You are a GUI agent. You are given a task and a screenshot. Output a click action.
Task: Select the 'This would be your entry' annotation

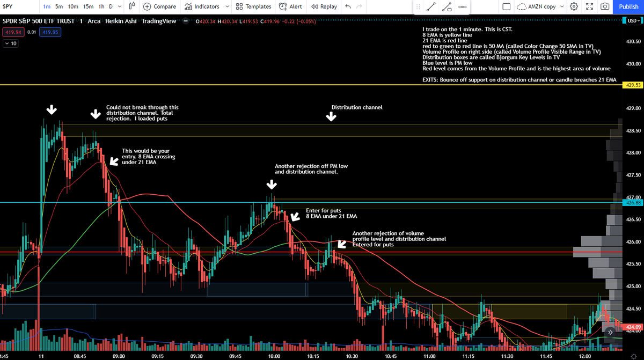(149, 157)
